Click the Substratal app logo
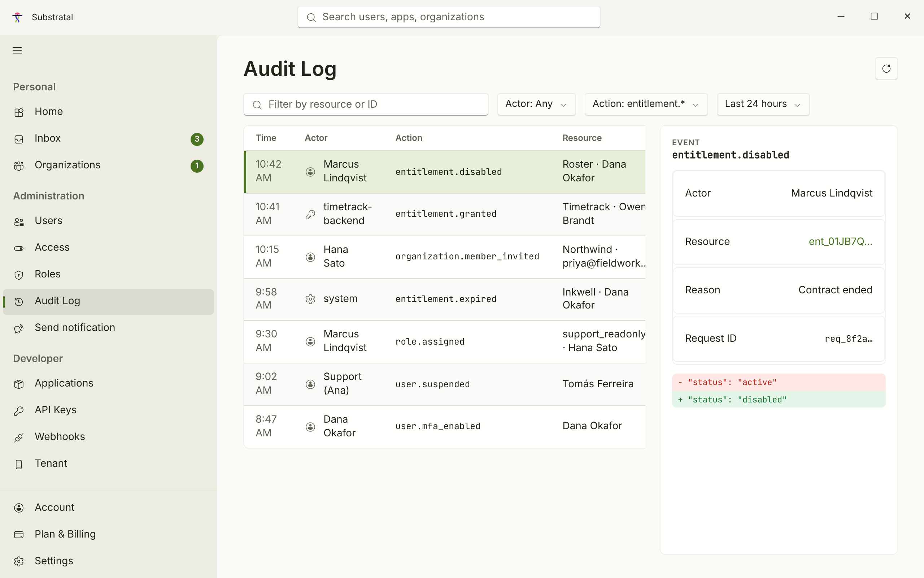 coord(17,17)
